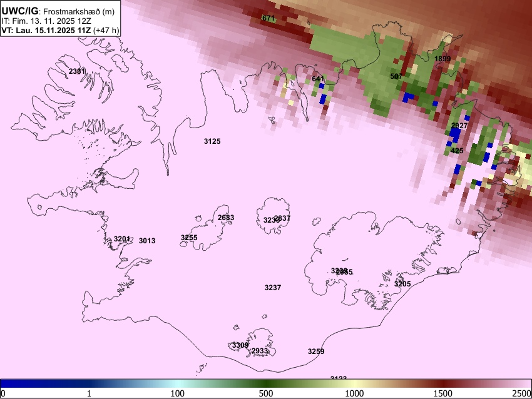The height and width of the screenshot is (399, 532).
Task: Pick the map value 1899
Action: tap(442, 59)
